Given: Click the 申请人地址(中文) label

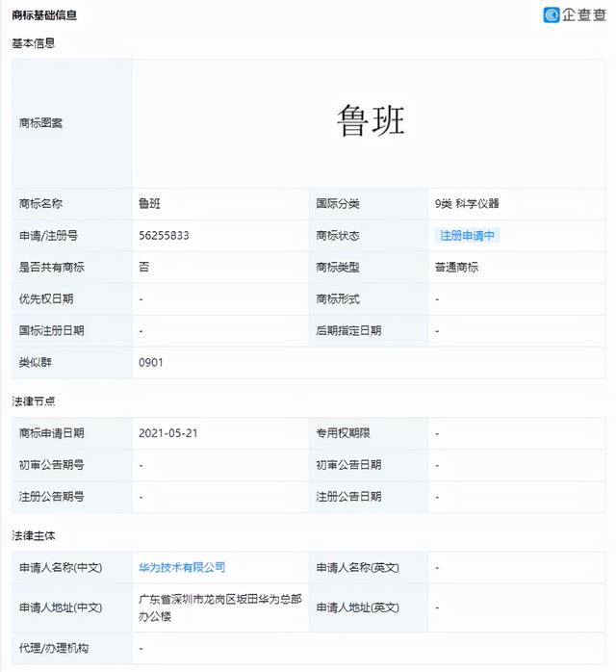Looking at the screenshot, I should [61, 607].
